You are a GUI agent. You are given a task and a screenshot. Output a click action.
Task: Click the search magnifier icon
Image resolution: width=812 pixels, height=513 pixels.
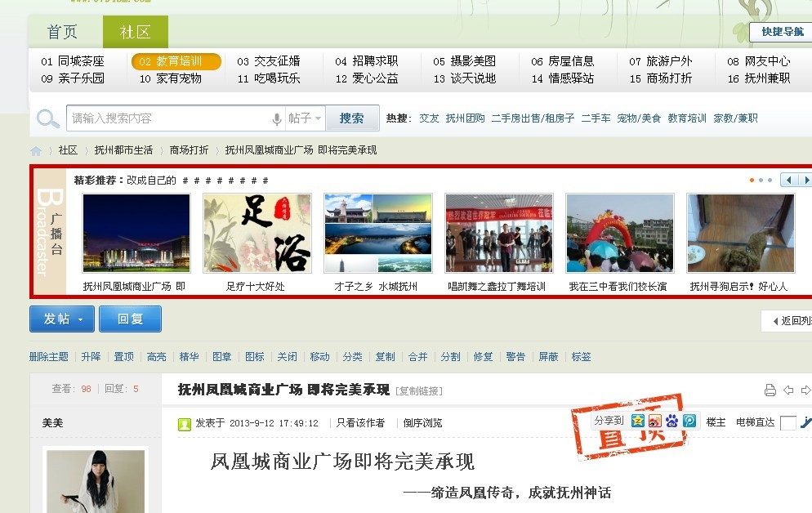(47, 118)
